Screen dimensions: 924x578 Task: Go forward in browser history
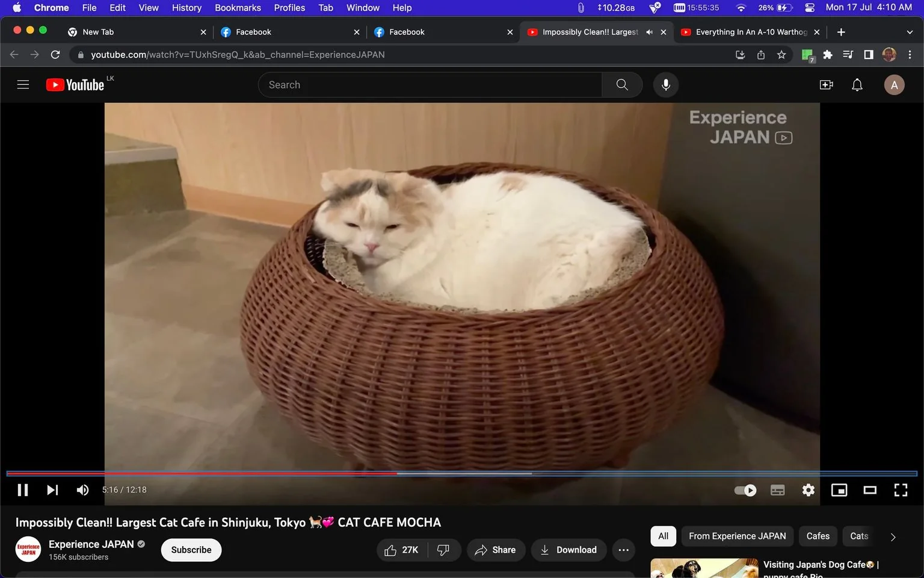(35, 55)
